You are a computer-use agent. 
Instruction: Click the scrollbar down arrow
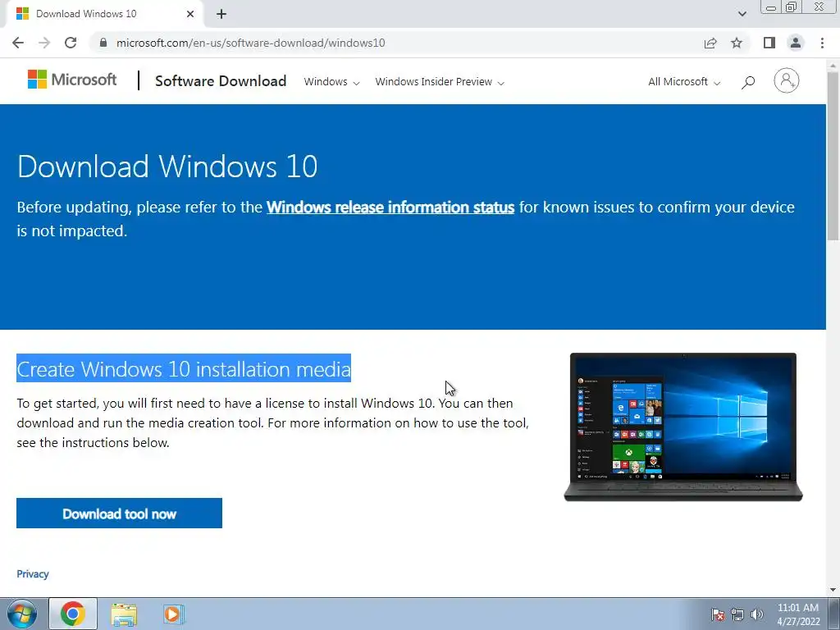833,590
